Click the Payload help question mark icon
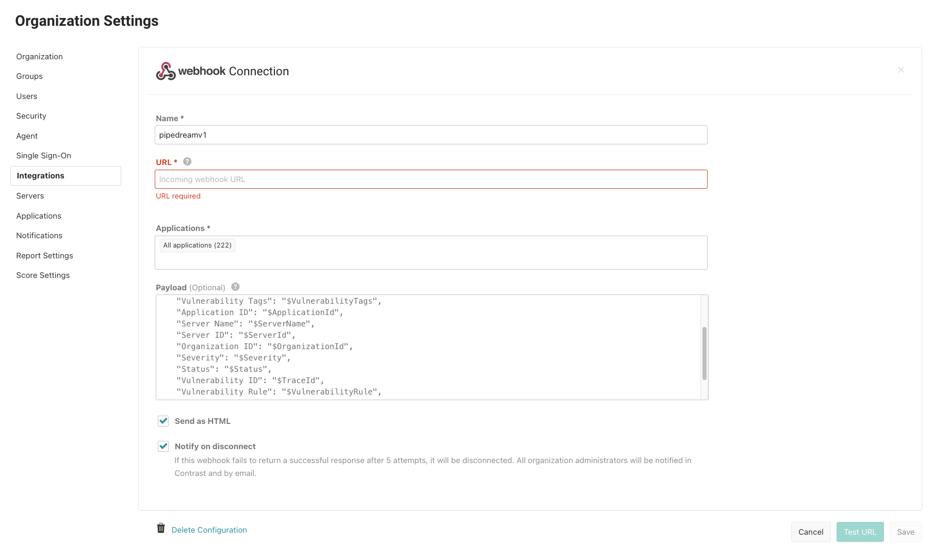Image resolution: width=933 pixels, height=560 pixels. click(x=235, y=287)
